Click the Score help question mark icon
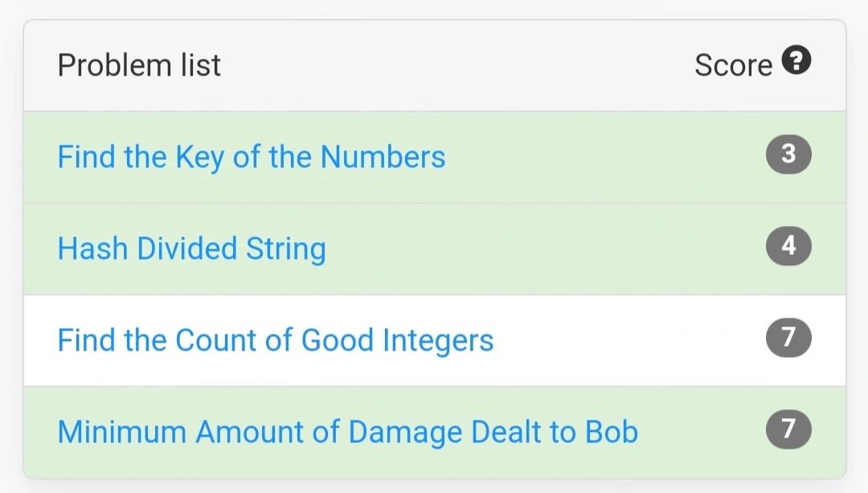The image size is (868, 493). [x=796, y=60]
